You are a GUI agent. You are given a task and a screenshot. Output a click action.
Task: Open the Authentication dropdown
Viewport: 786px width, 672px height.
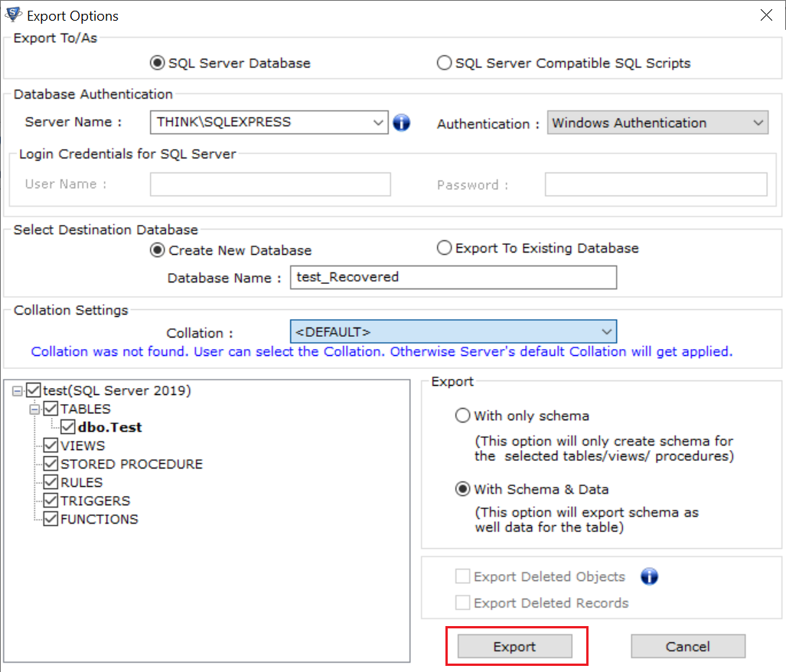coord(758,122)
